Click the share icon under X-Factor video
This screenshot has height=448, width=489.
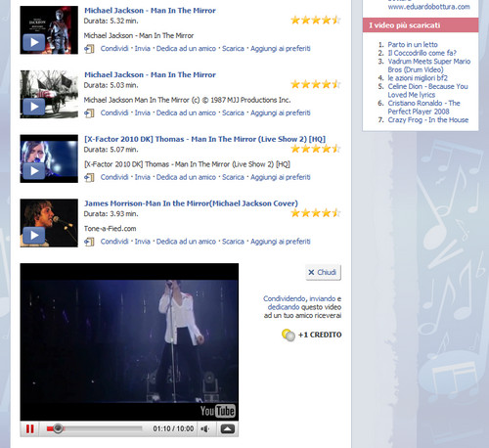click(89, 177)
